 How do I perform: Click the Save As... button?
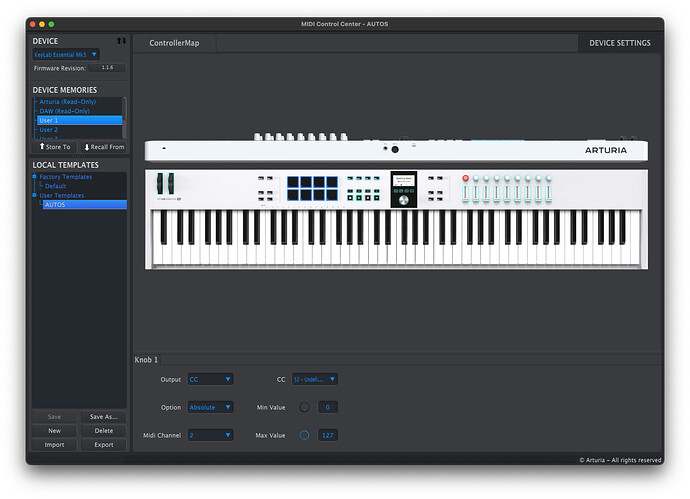[x=103, y=417]
